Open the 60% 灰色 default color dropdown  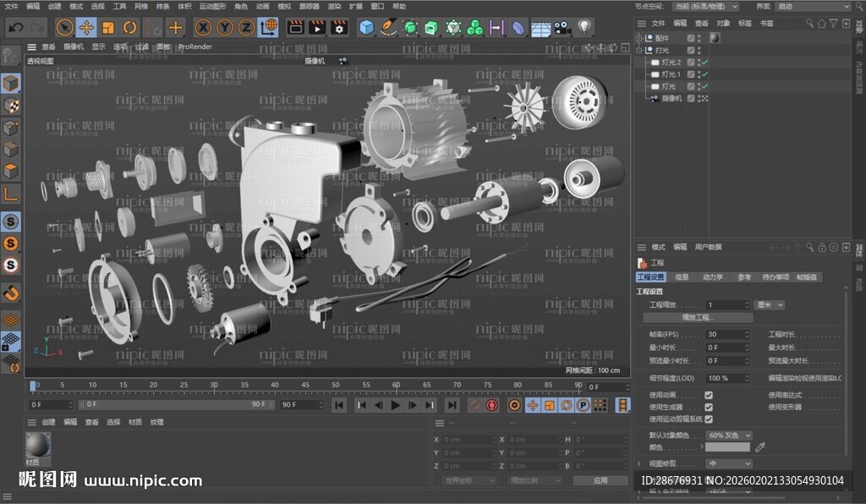click(x=728, y=436)
